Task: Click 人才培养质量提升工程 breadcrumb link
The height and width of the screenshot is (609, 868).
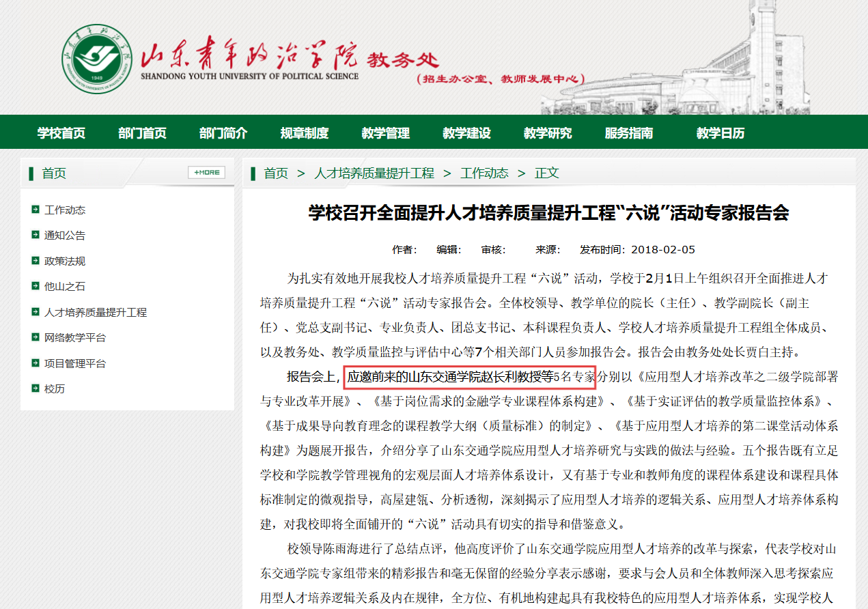Action: 374,173
